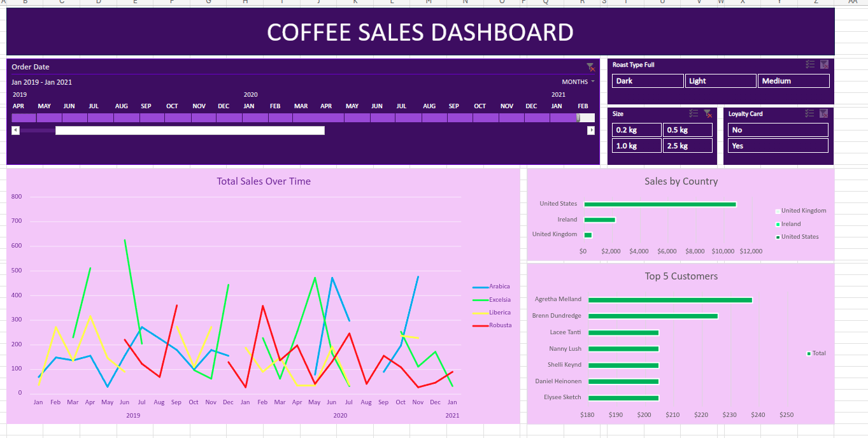Image resolution: width=868 pixels, height=438 pixels.
Task: Clear filters on the Size slicer
Action: (x=707, y=113)
